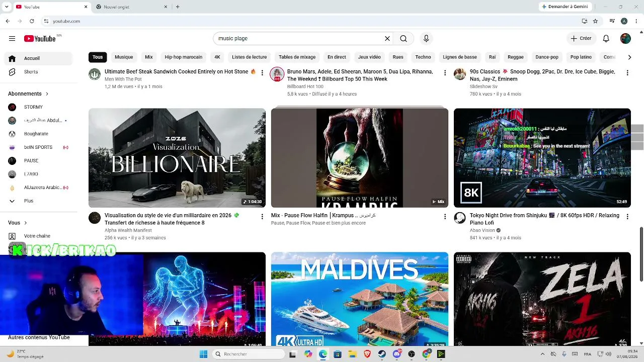644x362 pixels.
Task: Open the Tokyo Night Drive from Shinjuku title
Action: click(x=544, y=219)
